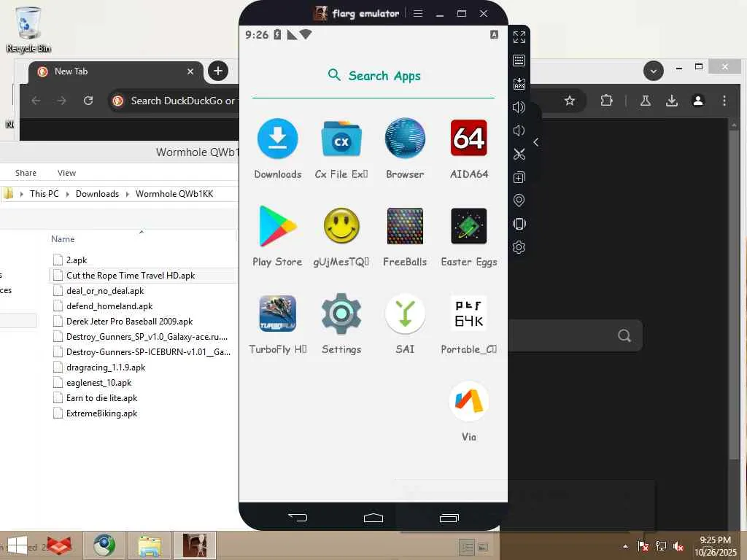This screenshot has height=560, width=747.
Task: Open the Share ribbon tab
Action: 26,173
